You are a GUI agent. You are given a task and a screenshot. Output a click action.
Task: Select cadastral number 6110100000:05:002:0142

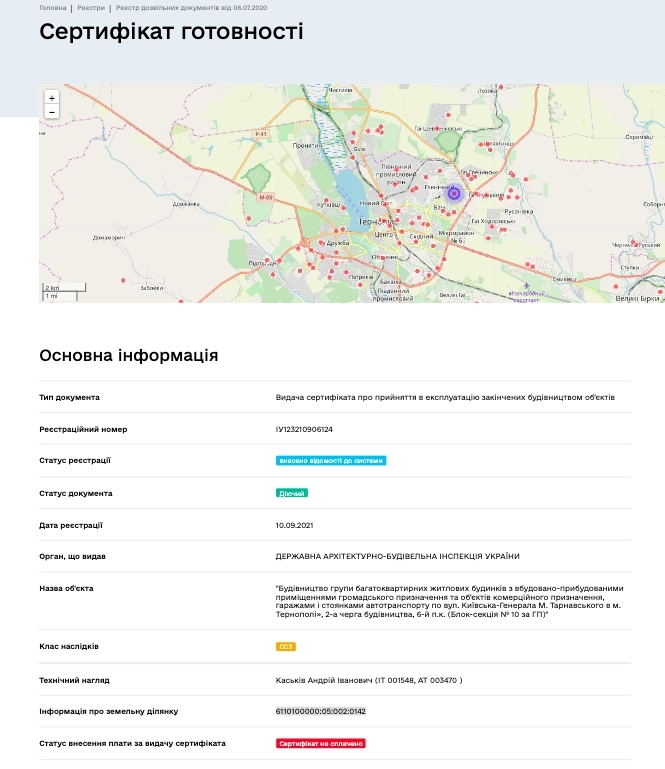tap(321, 711)
